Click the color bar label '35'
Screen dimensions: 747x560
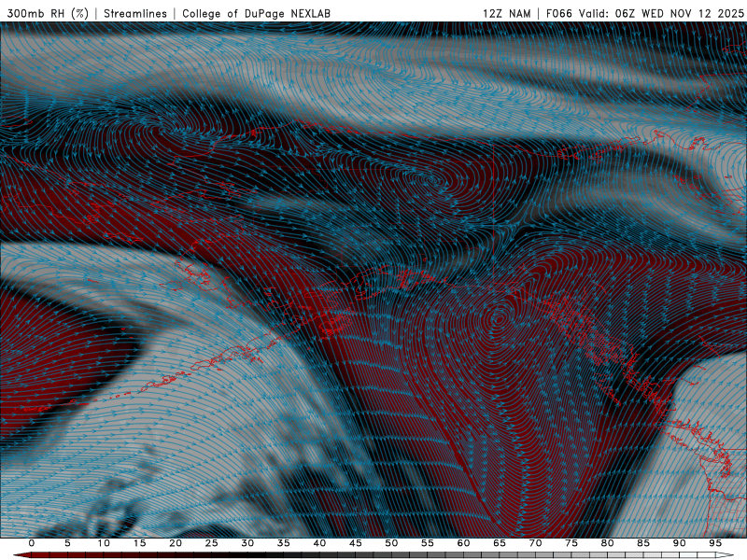pyautogui.click(x=284, y=543)
